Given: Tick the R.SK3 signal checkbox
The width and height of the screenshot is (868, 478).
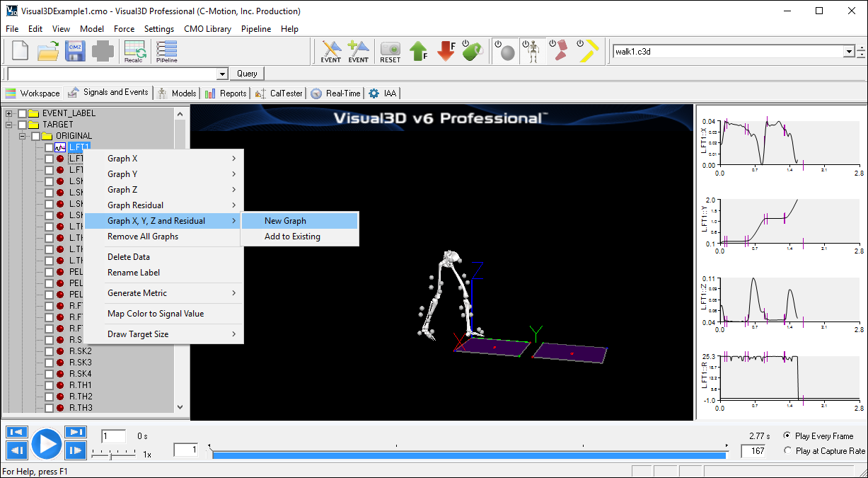Looking at the screenshot, I should coord(48,363).
